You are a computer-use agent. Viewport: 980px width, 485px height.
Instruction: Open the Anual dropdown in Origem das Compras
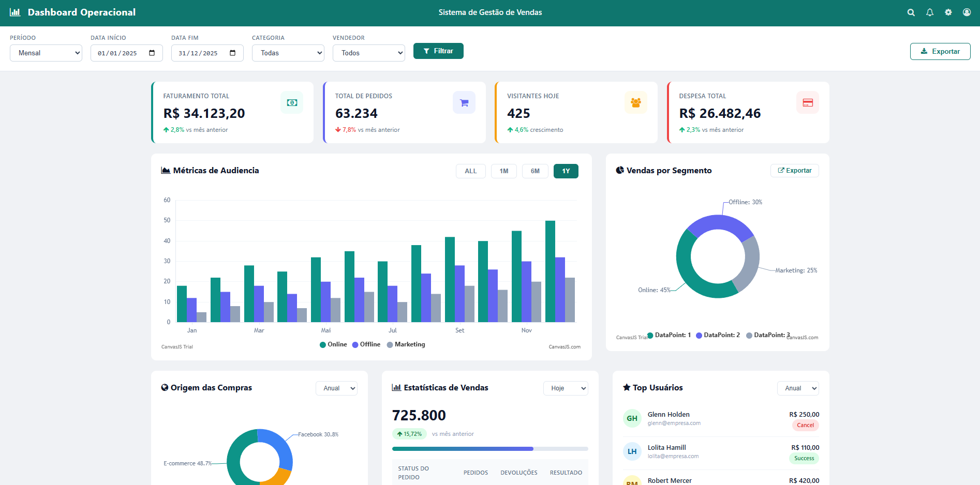pyautogui.click(x=336, y=388)
